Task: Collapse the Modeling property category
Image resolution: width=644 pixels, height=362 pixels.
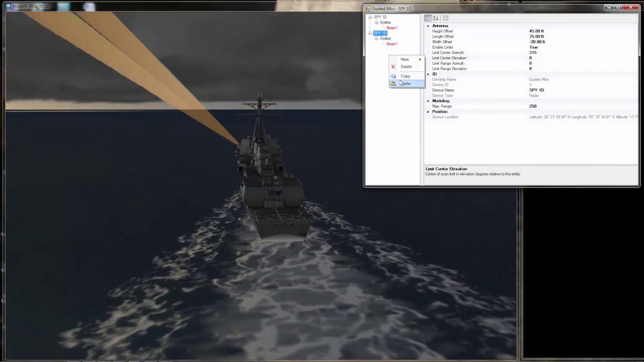Action: [428, 101]
